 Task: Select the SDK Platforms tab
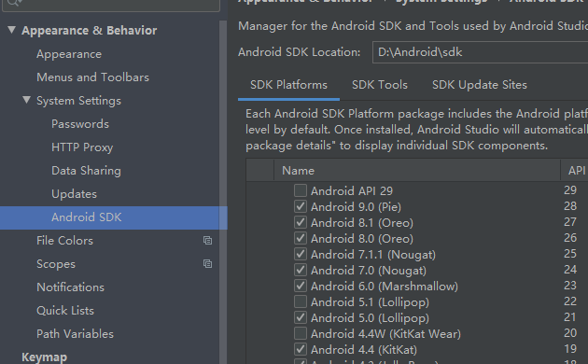point(288,85)
